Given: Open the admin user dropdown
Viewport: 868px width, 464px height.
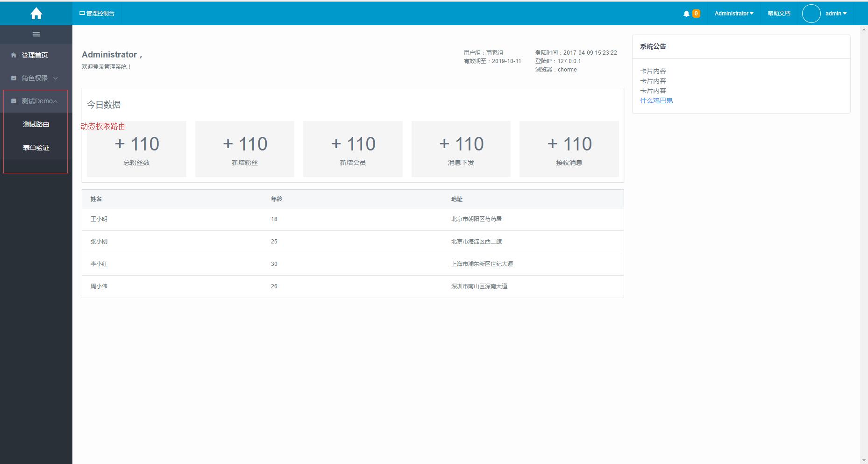Looking at the screenshot, I should point(836,14).
